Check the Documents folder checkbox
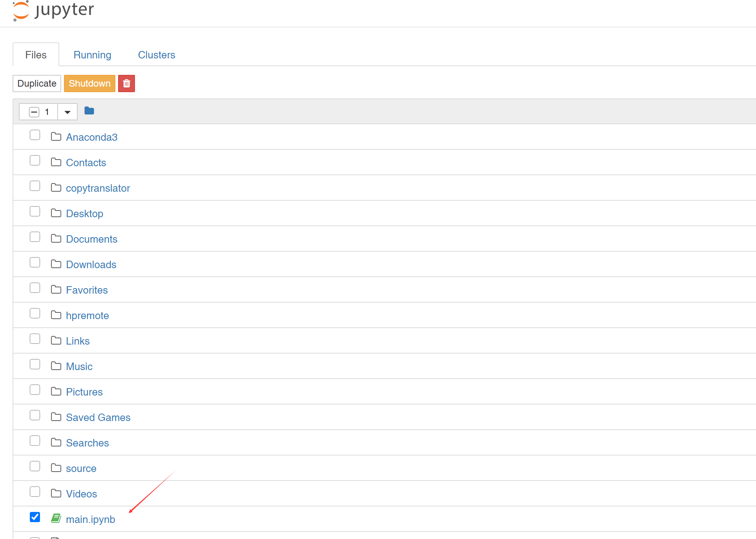 coord(35,237)
